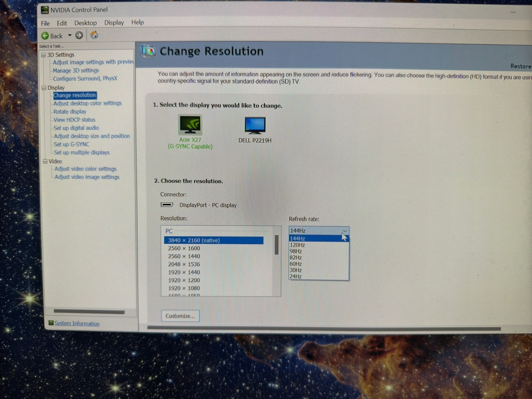Screen dimensions: 532x399
Task: Collapse the 3D Settings tree node
Action: tap(44, 55)
